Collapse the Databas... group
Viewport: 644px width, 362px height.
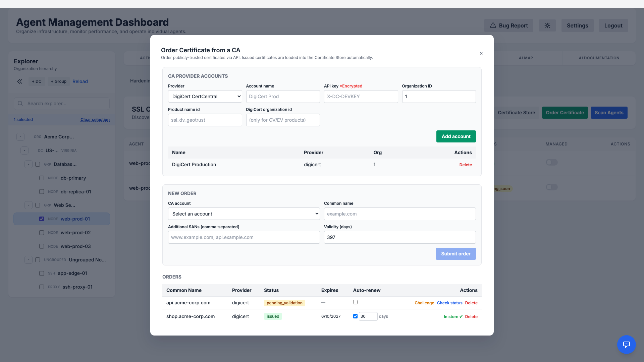point(29,164)
